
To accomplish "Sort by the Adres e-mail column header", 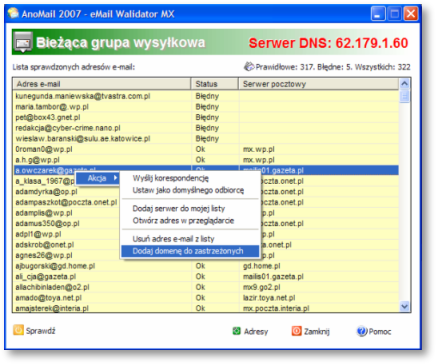I will click(x=102, y=84).
